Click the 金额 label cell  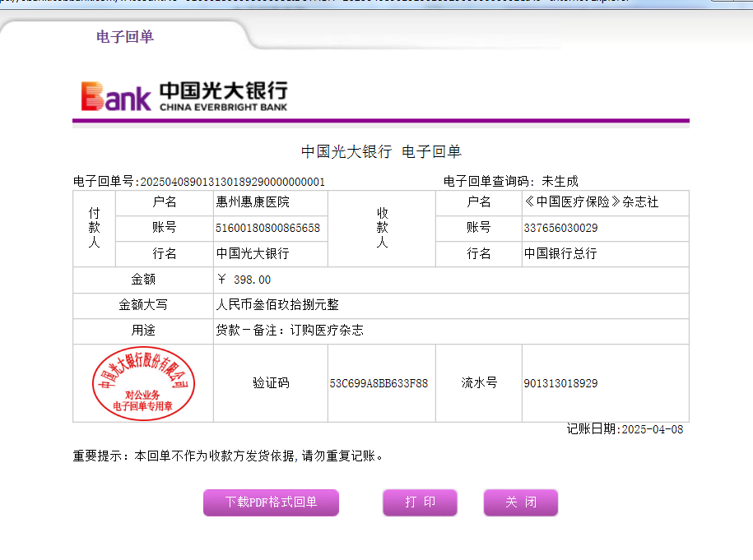coord(143,280)
